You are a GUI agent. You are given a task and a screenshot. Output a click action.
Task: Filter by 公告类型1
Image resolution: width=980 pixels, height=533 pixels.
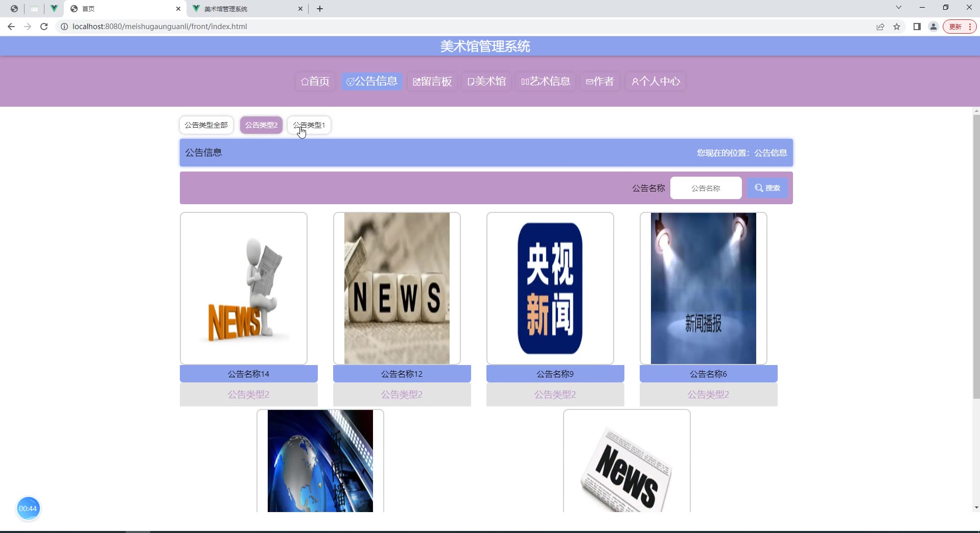point(309,125)
